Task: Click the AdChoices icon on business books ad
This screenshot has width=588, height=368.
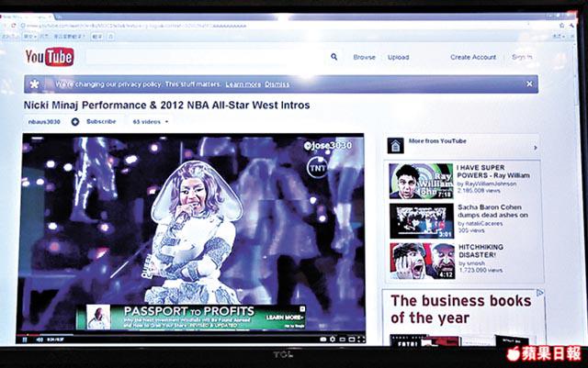Action: [x=539, y=293]
